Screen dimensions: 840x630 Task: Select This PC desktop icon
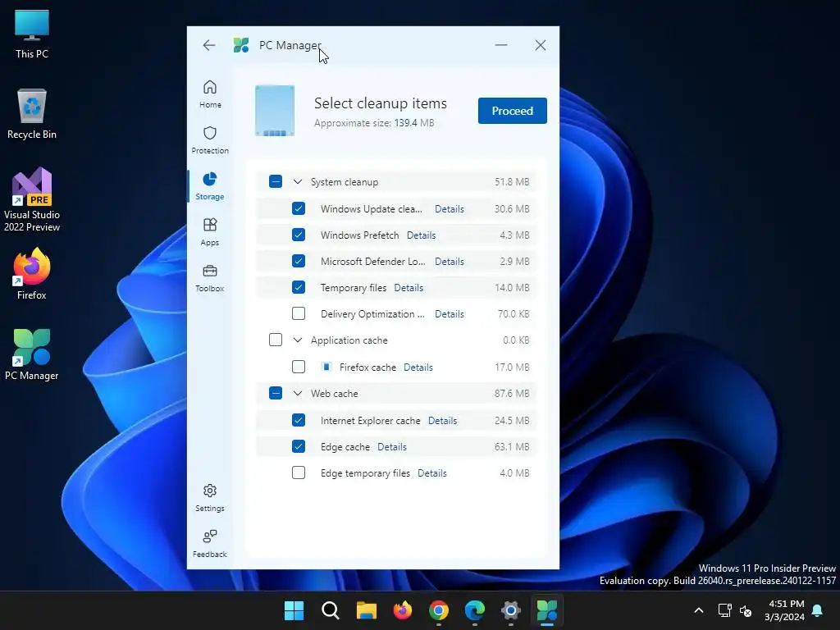click(32, 34)
